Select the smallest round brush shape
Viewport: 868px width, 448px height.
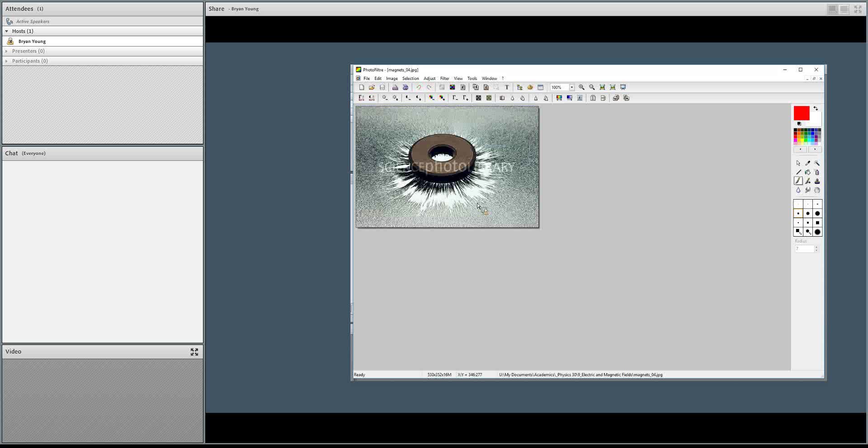(x=798, y=204)
